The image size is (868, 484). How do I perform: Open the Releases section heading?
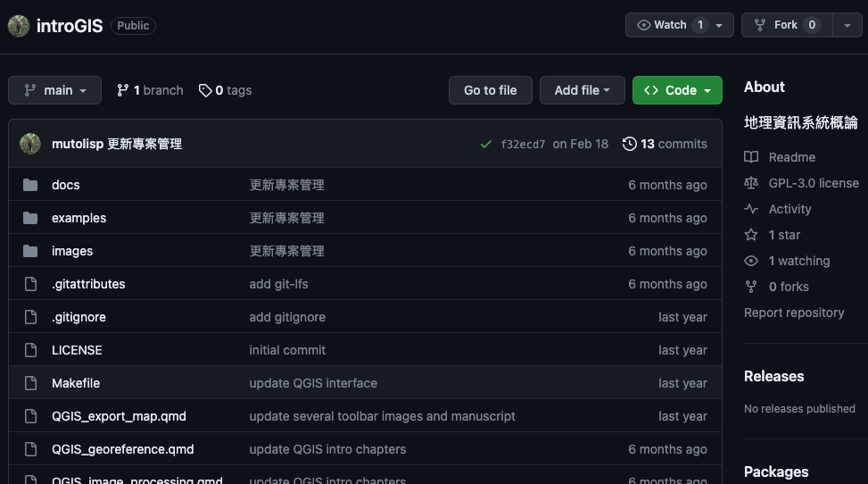774,377
